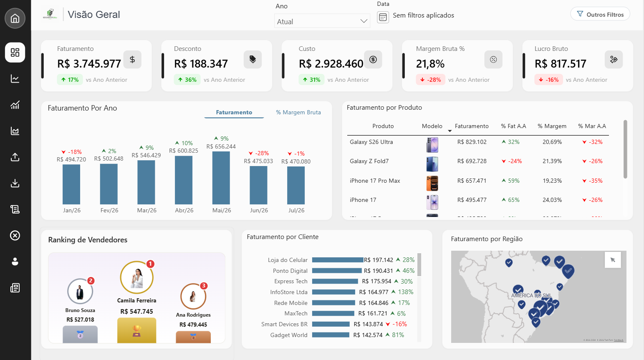Click the R$ 495.477 cell for iPhone 17
The image size is (644, 360).
tap(472, 200)
